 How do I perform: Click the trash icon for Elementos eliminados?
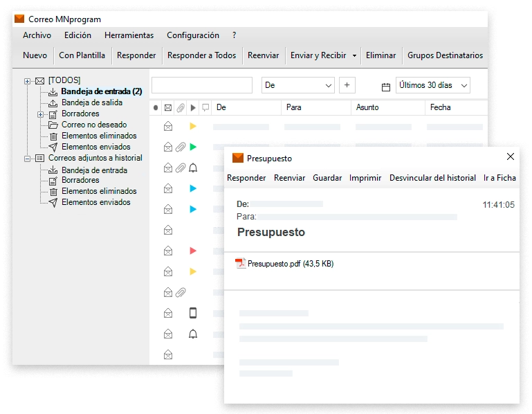[x=53, y=136]
